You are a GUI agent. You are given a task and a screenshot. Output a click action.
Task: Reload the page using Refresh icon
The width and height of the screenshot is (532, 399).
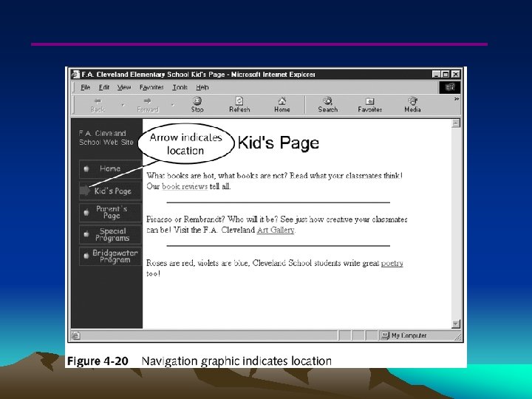tap(239, 100)
